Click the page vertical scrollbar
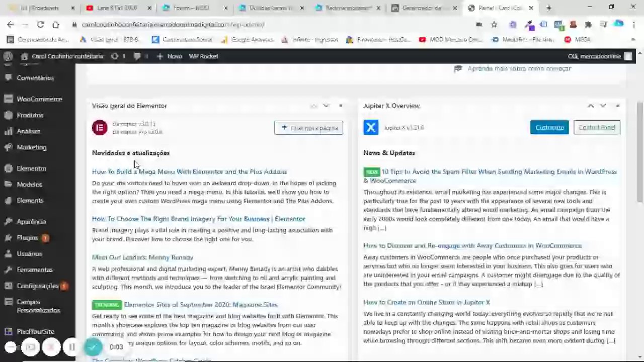 pos(640,152)
